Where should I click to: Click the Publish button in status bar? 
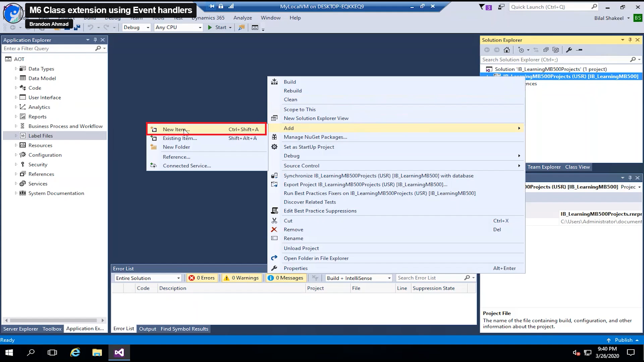tap(623, 340)
